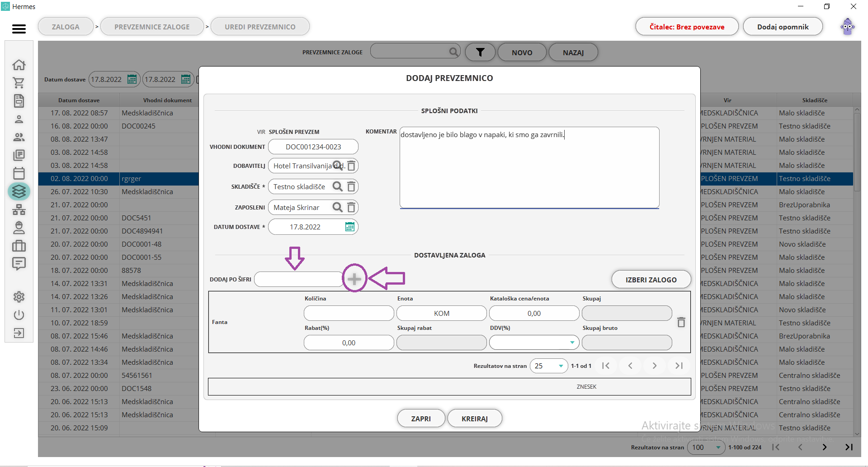Go to the dialog list's first page

point(606,366)
